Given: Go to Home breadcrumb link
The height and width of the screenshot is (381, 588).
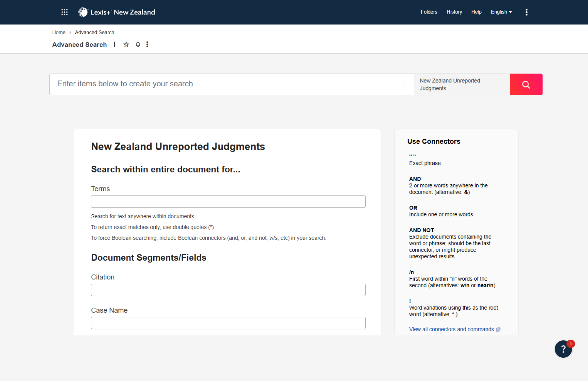Looking at the screenshot, I should 59,32.
